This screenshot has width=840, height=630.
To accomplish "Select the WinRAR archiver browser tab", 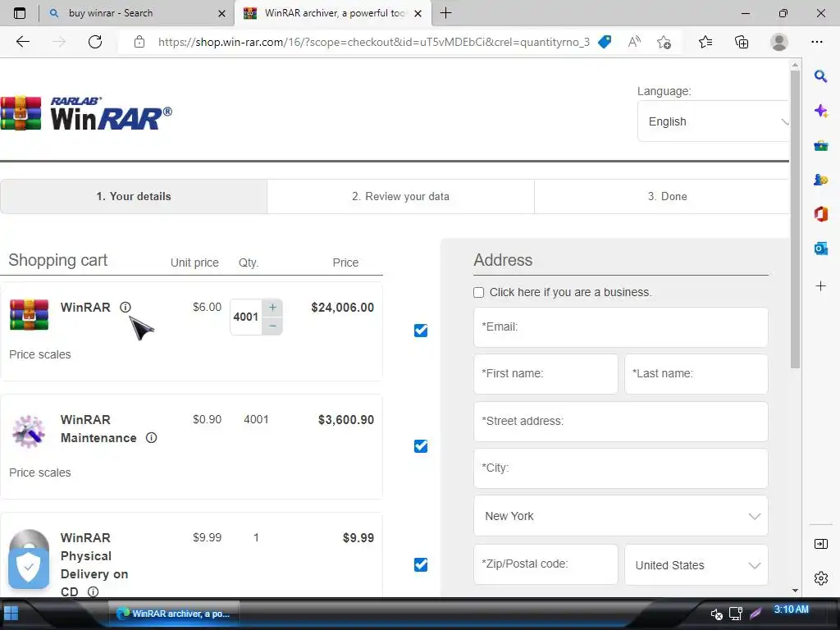I will (332, 13).
